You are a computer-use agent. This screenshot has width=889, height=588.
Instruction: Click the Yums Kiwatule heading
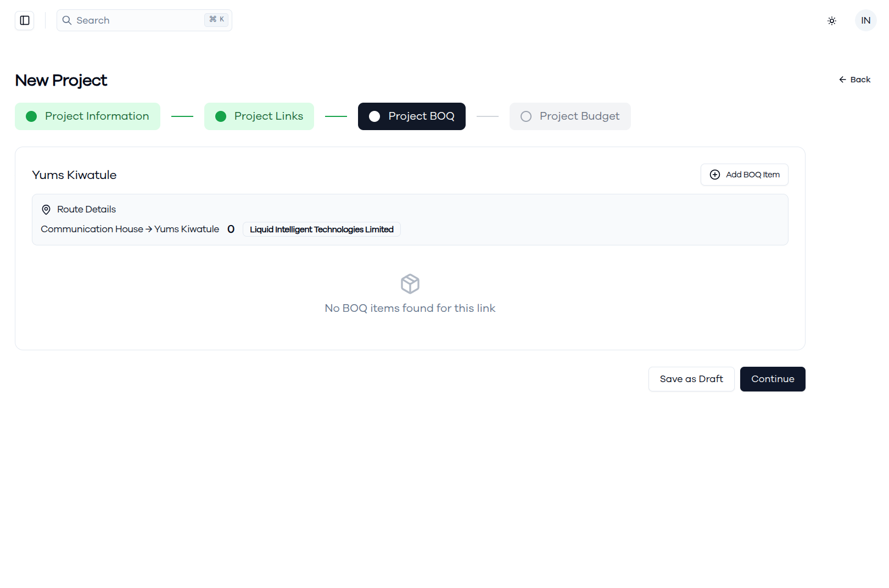coord(74,175)
